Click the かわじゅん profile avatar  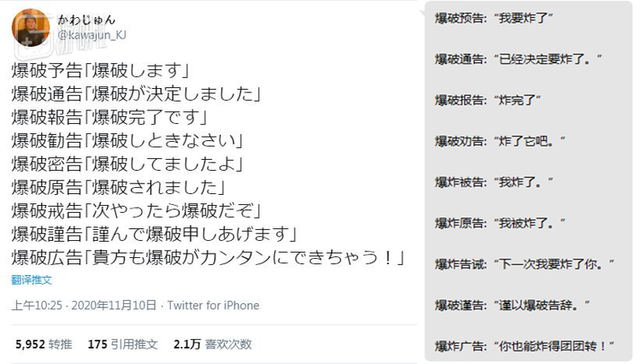click(30, 27)
